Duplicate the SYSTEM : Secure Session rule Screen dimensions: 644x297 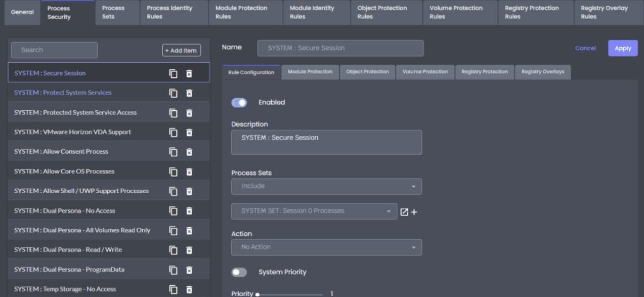click(174, 73)
